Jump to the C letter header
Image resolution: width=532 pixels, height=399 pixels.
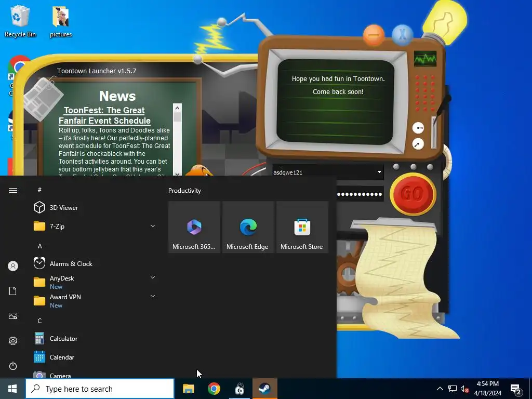coord(39,321)
